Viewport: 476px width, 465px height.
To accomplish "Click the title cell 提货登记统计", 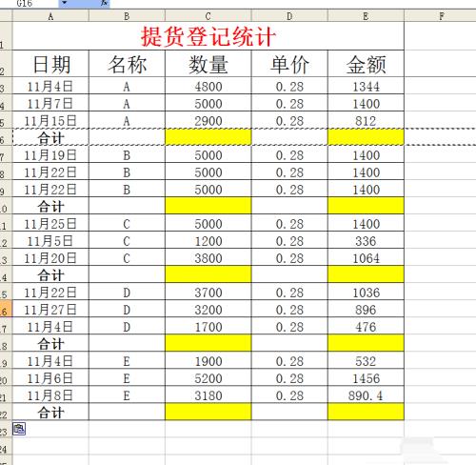I will coord(208,36).
